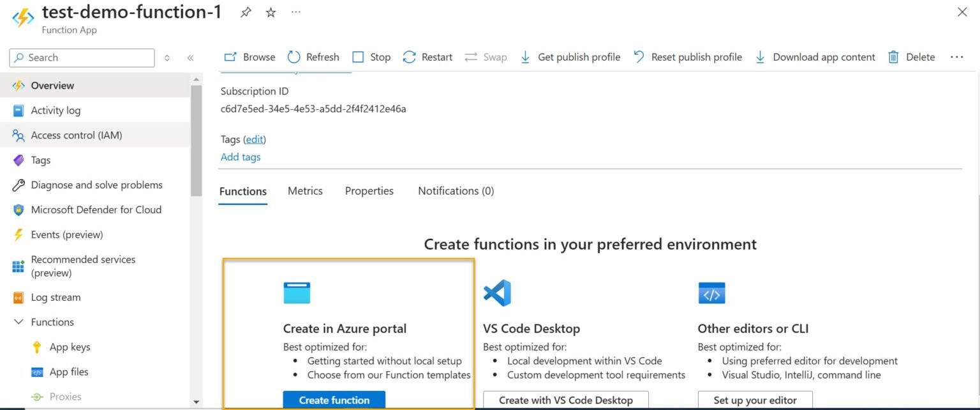This screenshot has height=410, width=980.
Task: Open the ellipsis menu beside the title
Action: coord(295,12)
